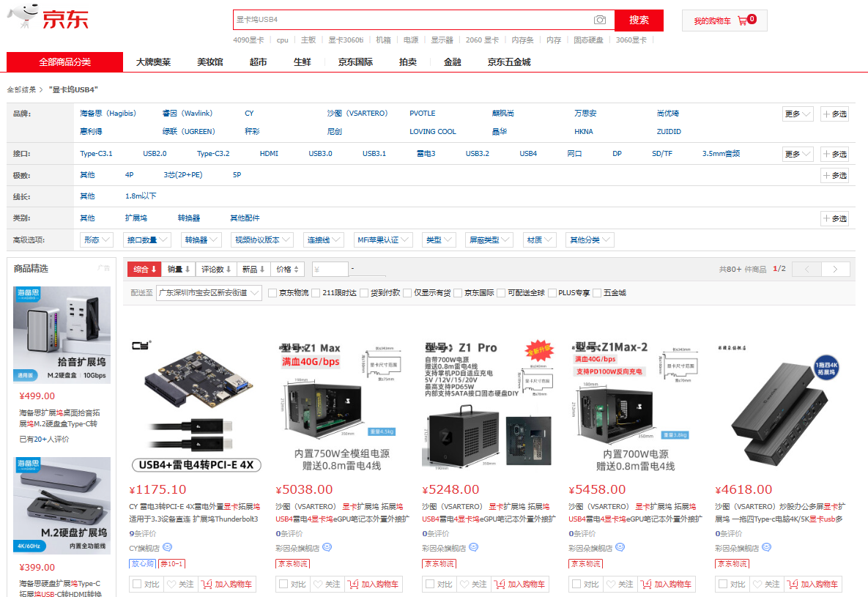Open the 超市 nav item
Image resolution: width=868 pixels, height=597 pixels.
tap(258, 62)
